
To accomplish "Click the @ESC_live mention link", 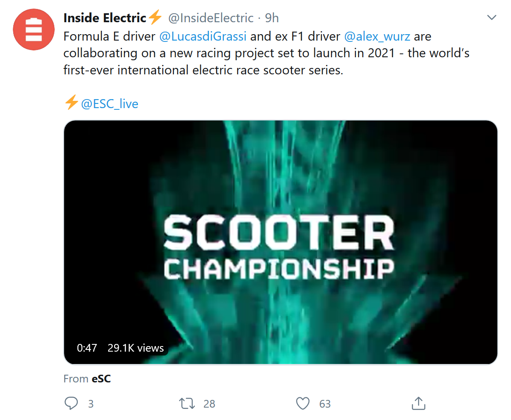I will point(109,104).
